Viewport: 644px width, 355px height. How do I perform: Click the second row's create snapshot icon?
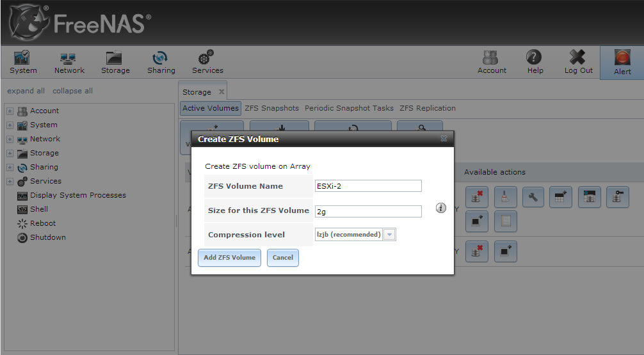pos(505,251)
